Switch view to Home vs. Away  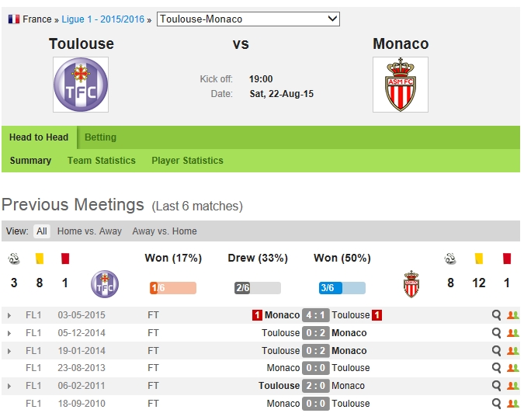[x=89, y=231]
